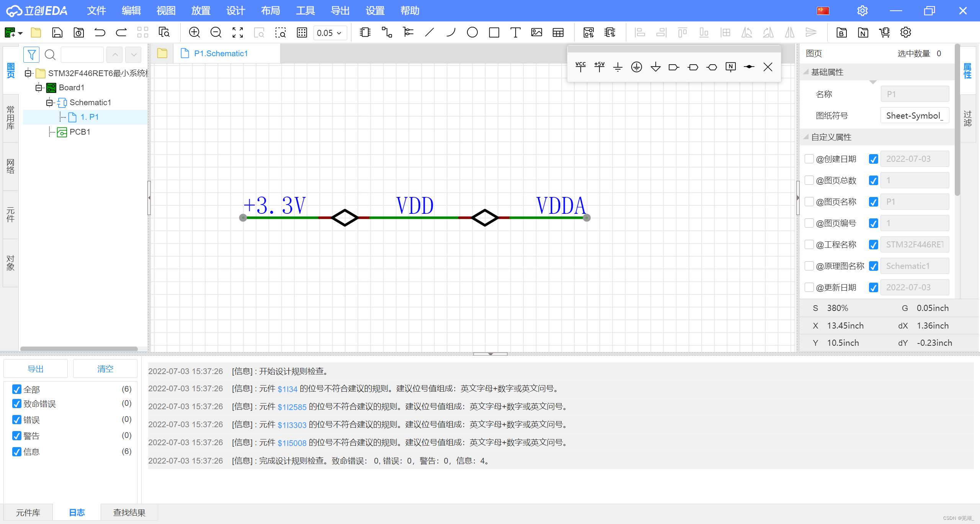
Task: Click the insert image tool
Action: pyautogui.click(x=537, y=33)
